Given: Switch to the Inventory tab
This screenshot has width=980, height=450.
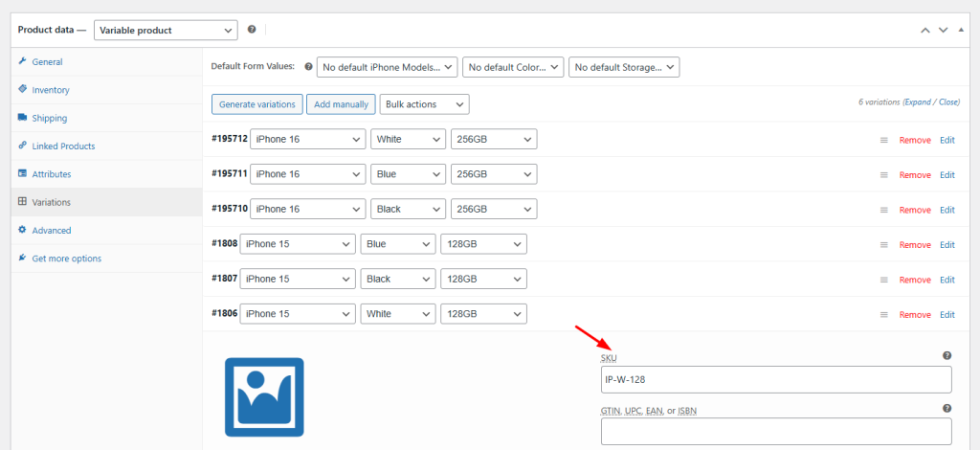Looking at the screenshot, I should (51, 90).
